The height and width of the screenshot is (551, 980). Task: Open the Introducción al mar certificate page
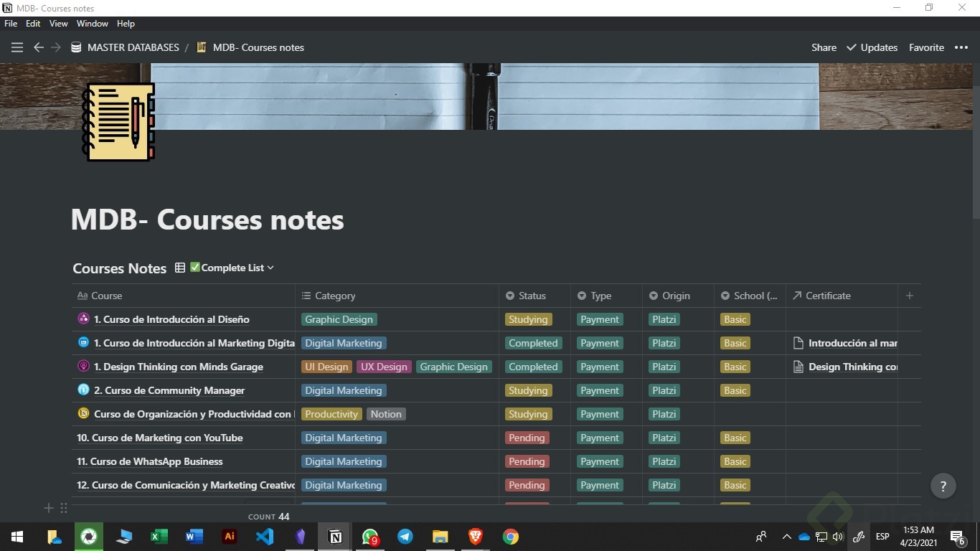tap(845, 343)
